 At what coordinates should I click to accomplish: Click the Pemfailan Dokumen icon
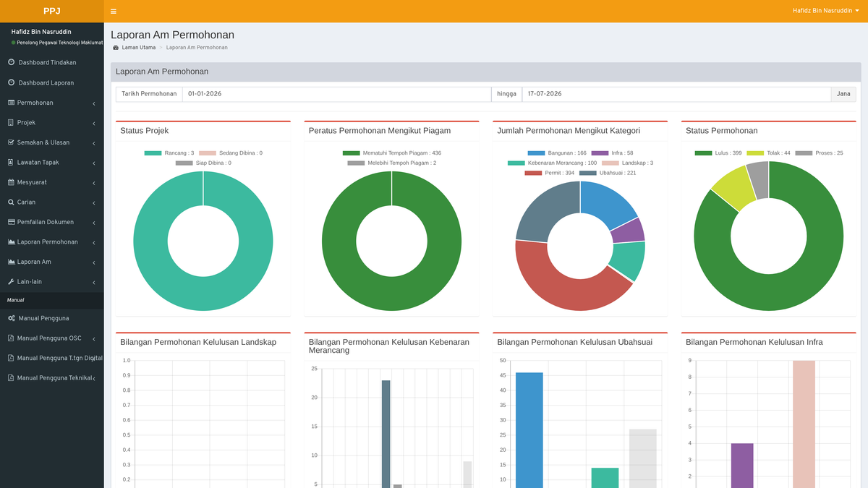coord(11,222)
